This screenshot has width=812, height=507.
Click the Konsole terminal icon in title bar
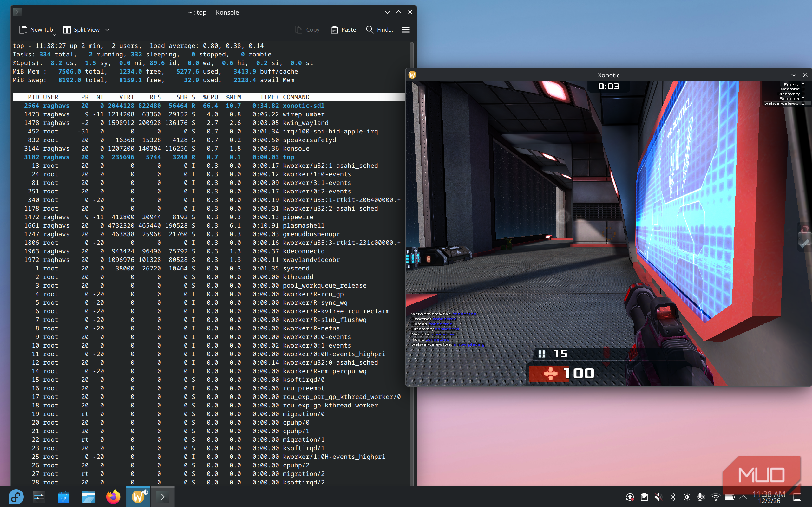click(x=17, y=12)
